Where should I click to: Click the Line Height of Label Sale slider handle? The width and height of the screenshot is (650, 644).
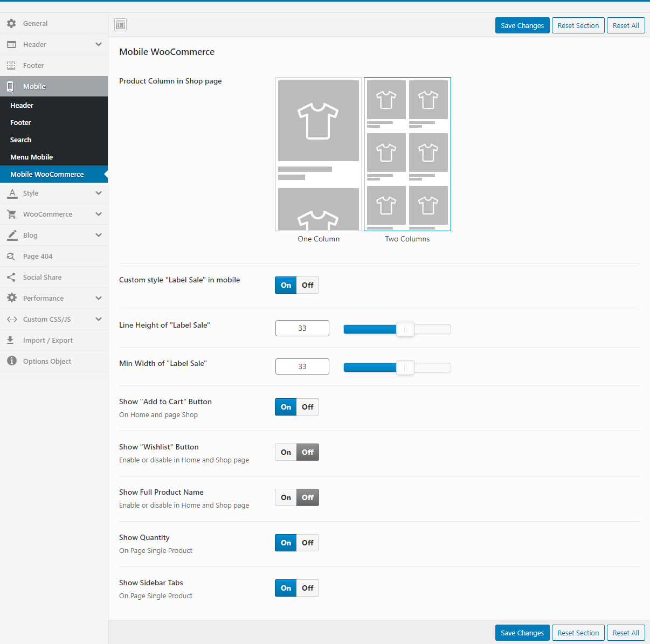point(405,329)
